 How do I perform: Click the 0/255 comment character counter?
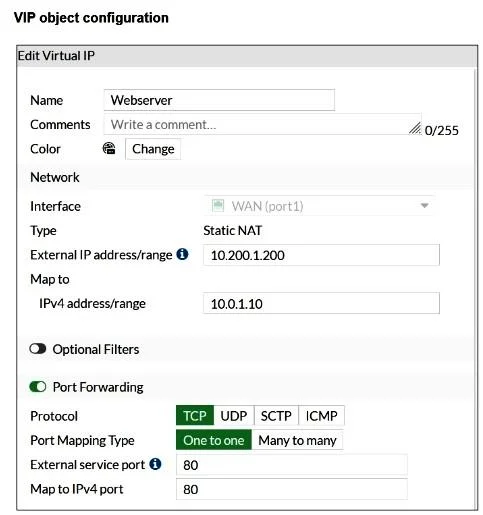[442, 130]
